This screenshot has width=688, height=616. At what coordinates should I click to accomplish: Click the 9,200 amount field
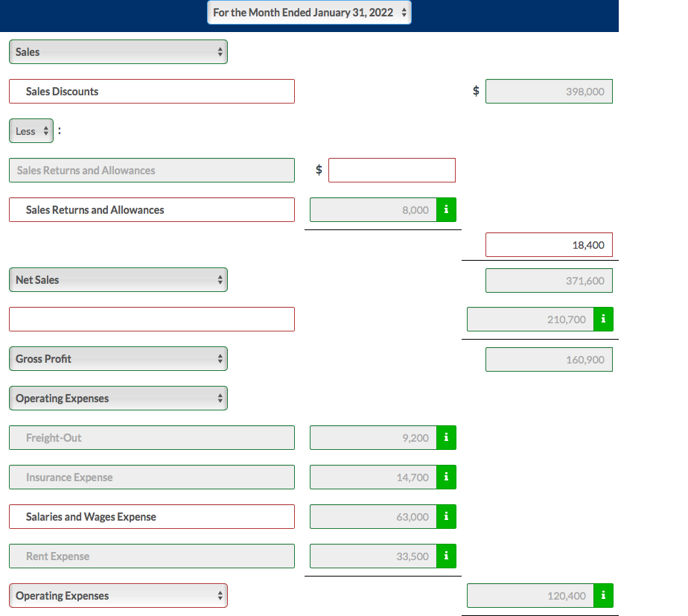[373, 437]
